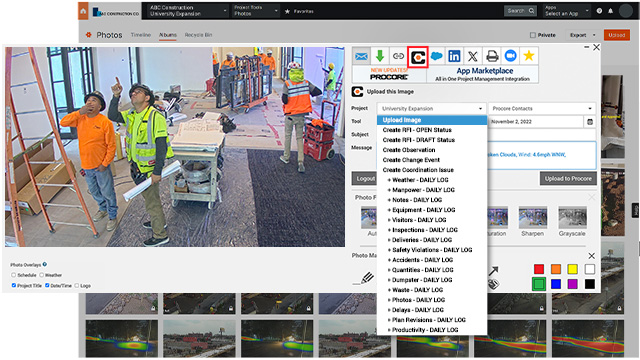The width and height of the screenshot is (640, 360).
Task: Click the printer icon
Action: point(492,56)
